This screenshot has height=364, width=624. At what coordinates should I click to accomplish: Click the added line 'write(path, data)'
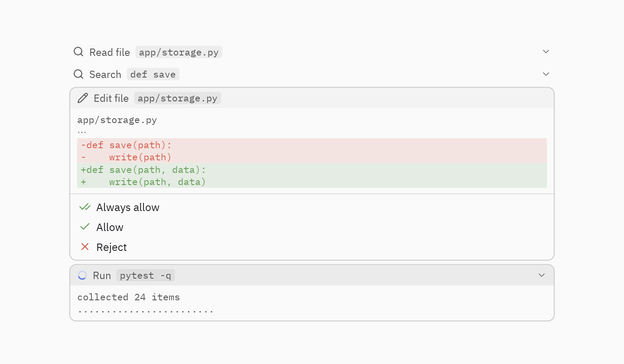coord(312,182)
